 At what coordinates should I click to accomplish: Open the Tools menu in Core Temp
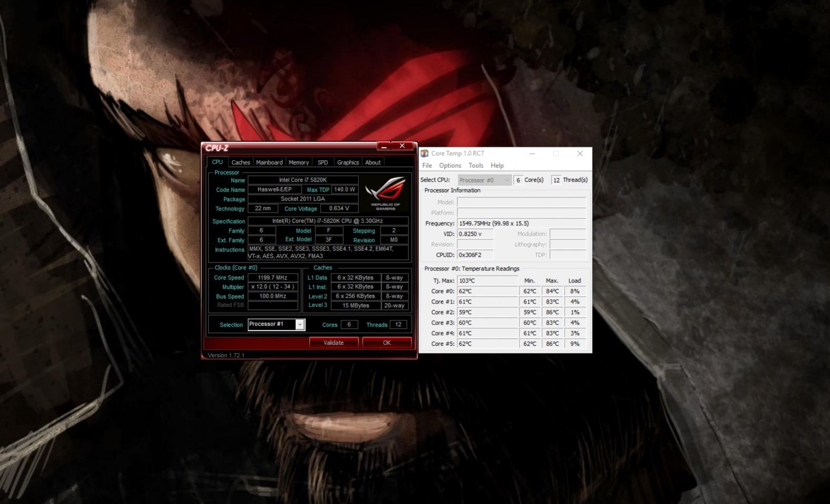[476, 165]
